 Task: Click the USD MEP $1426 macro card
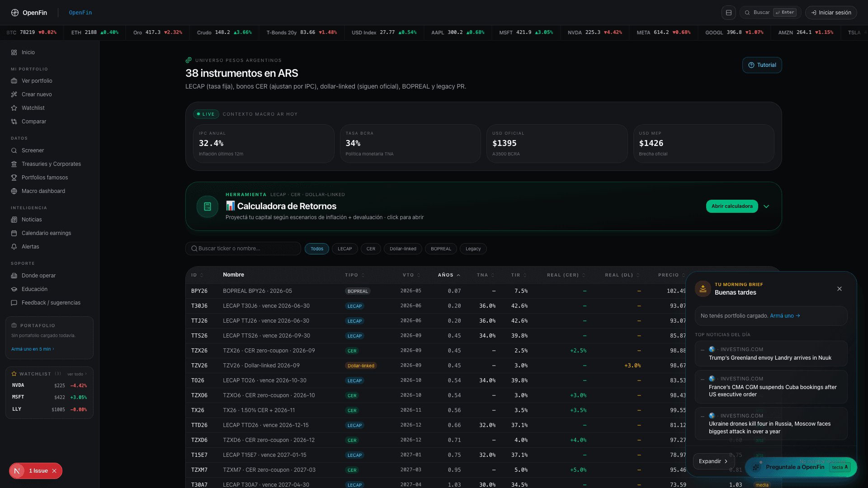[703, 144]
